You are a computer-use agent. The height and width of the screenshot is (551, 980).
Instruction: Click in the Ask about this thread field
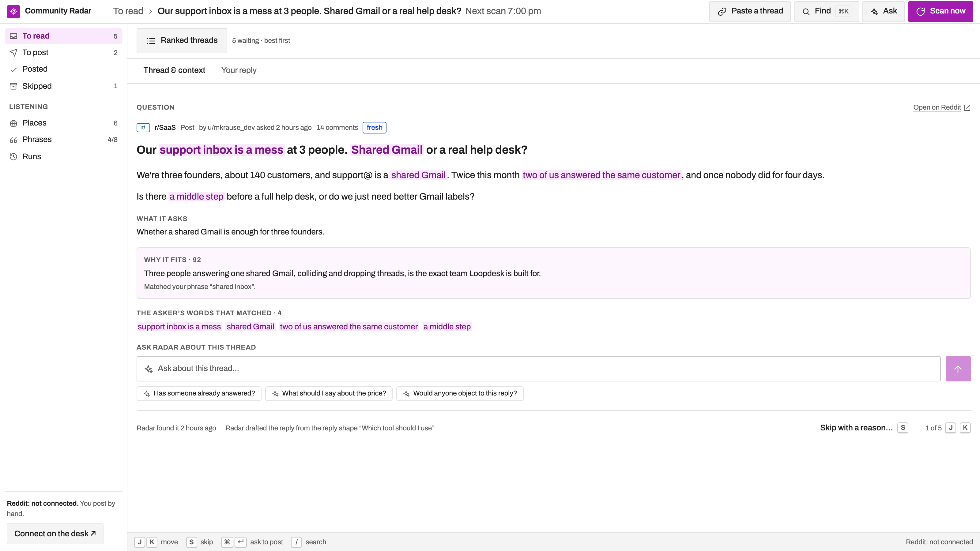click(x=538, y=369)
